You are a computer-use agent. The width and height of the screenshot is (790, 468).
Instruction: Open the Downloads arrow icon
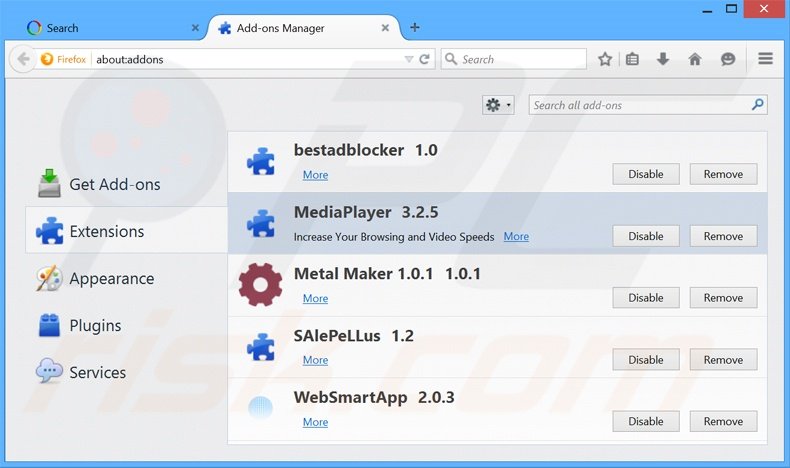tap(663, 59)
